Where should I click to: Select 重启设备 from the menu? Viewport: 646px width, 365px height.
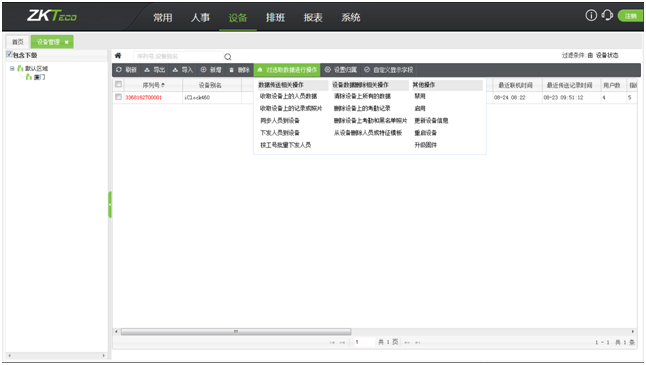click(426, 133)
